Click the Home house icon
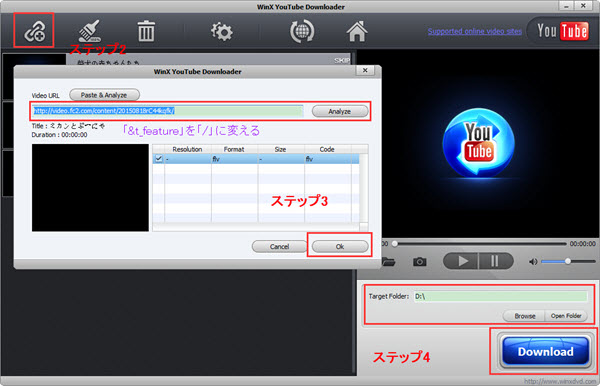The width and height of the screenshot is (600, 386). pos(357,31)
